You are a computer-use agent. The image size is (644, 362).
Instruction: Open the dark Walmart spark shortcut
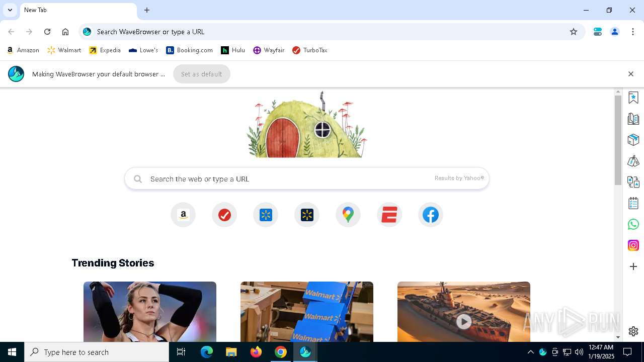tap(307, 215)
